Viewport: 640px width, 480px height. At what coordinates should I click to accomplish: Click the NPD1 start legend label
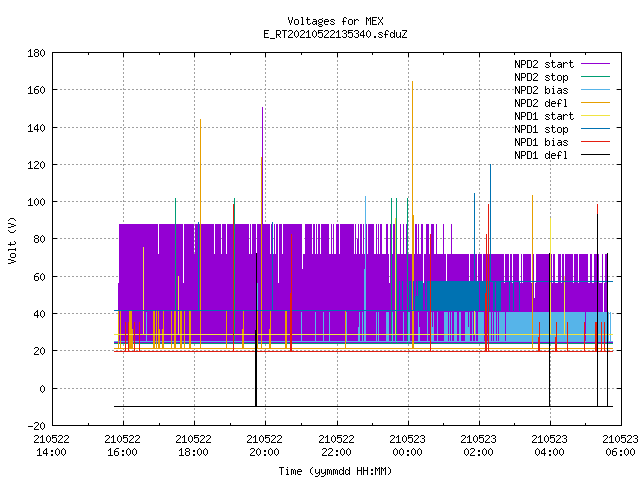[544, 116]
